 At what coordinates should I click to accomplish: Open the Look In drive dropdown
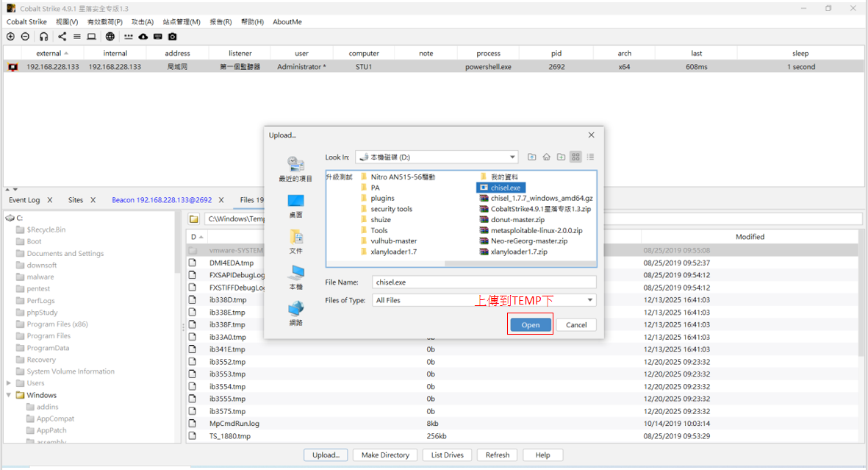512,157
